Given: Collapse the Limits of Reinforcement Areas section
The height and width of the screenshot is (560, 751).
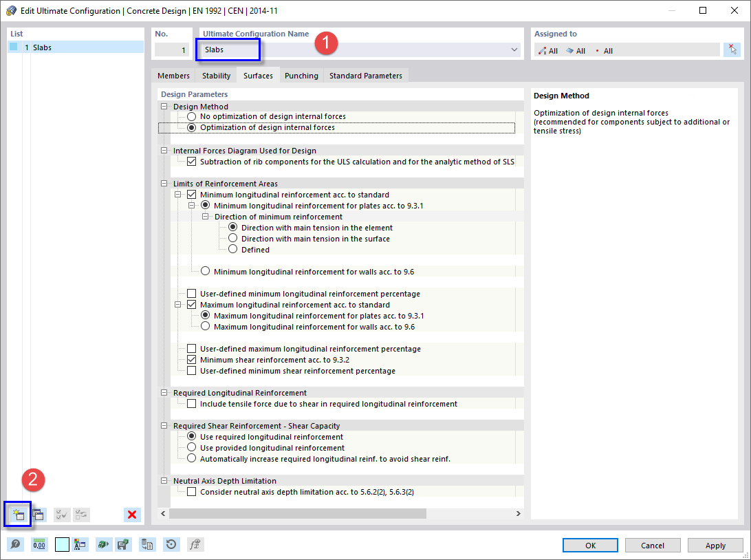Looking at the screenshot, I should [x=164, y=183].
